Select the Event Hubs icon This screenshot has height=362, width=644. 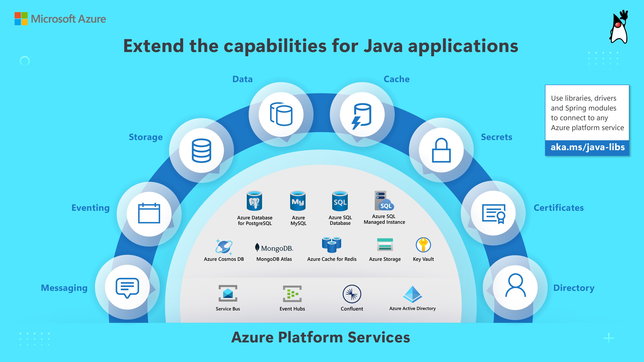292,294
